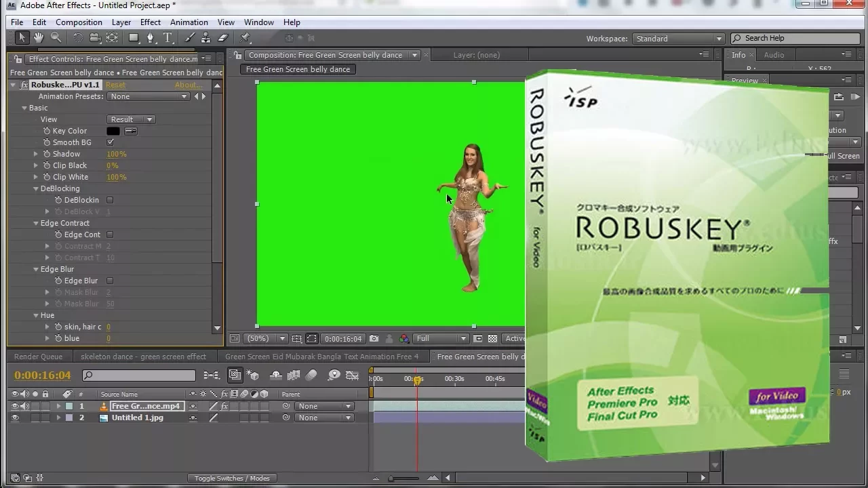
Task: Open Composition Mini-Flowchart in timeline
Action: point(211,375)
